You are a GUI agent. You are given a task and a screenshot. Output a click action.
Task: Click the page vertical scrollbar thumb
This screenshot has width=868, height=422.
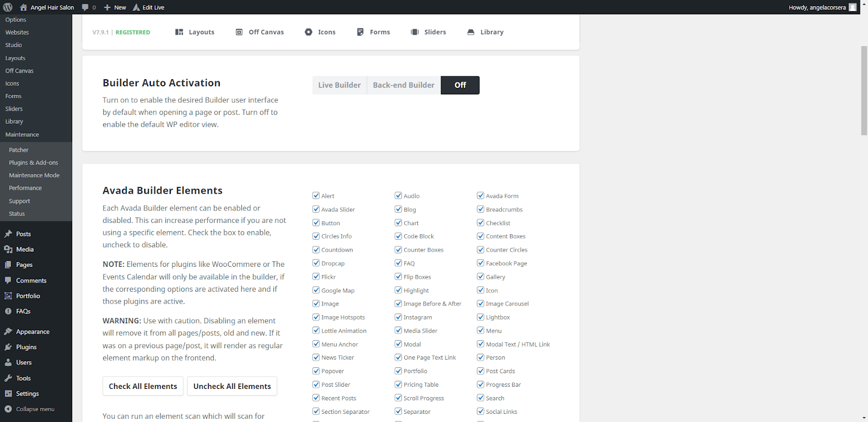pos(864,91)
